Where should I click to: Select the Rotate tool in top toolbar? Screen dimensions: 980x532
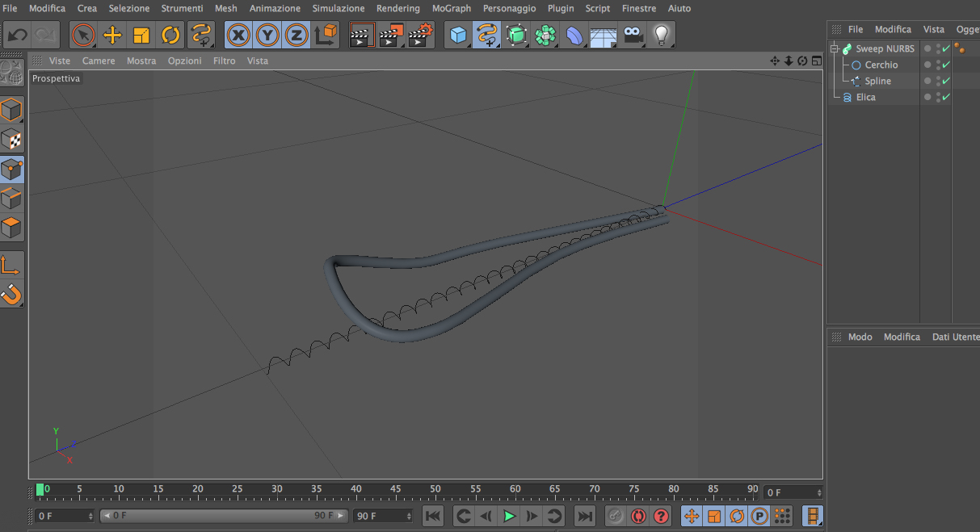[170, 35]
